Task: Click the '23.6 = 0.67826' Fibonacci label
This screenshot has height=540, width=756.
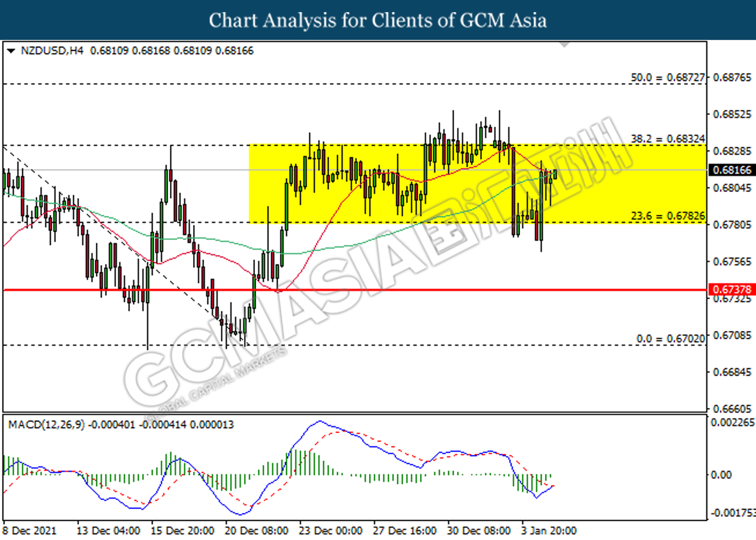Action: [x=668, y=216]
